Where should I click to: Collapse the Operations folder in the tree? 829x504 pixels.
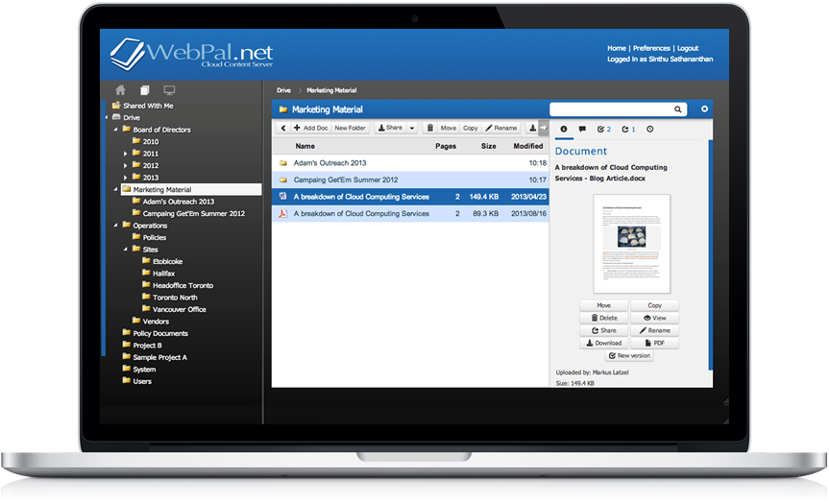point(115,226)
